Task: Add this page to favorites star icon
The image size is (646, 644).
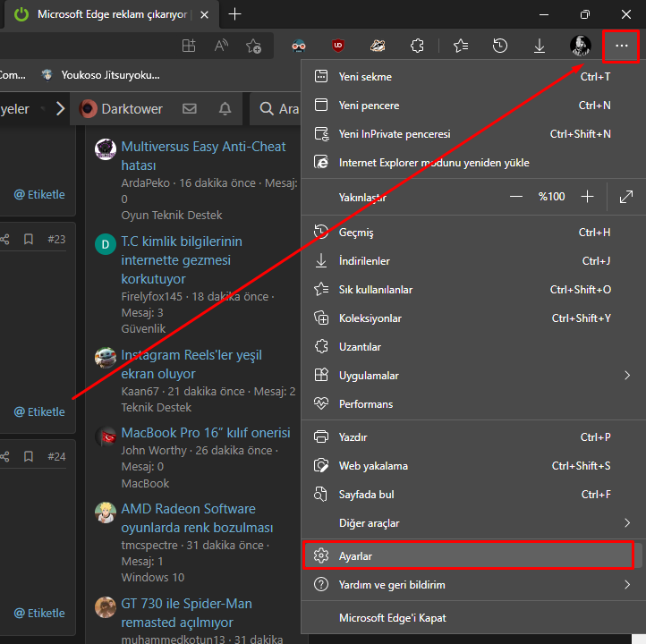Action: [x=253, y=46]
